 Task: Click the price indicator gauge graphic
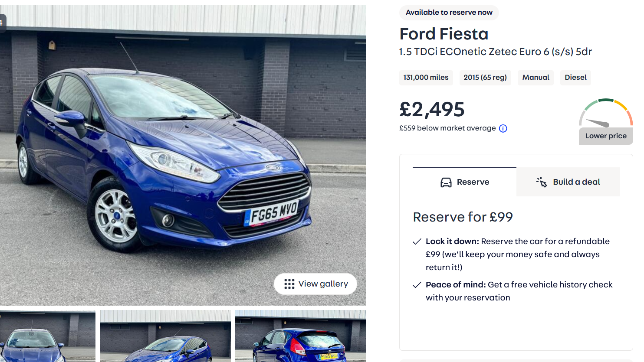605,113
